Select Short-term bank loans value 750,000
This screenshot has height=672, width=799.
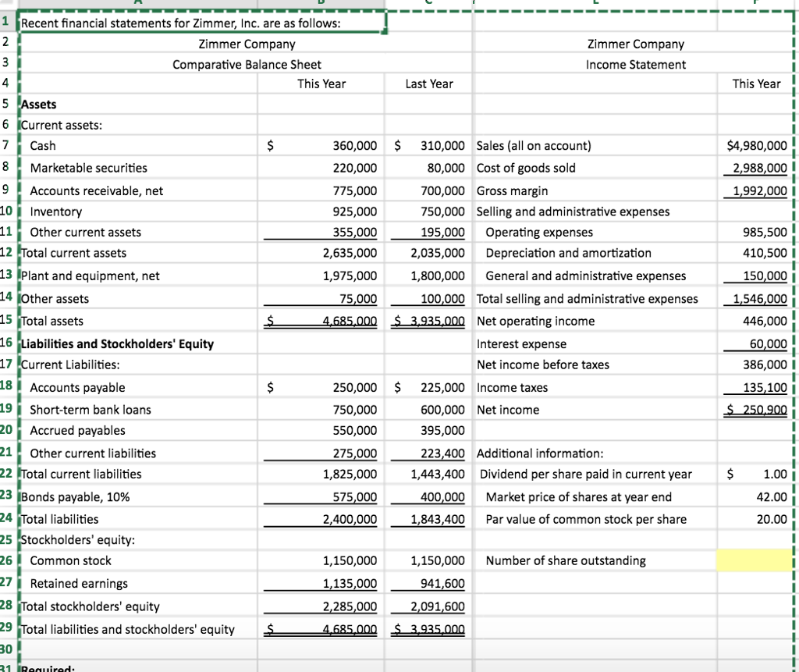click(355, 410)
